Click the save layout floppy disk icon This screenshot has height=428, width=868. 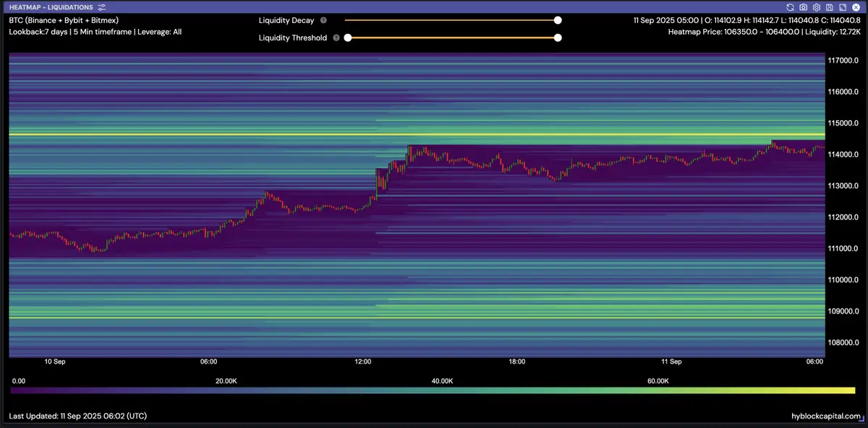tap(829, 7)
